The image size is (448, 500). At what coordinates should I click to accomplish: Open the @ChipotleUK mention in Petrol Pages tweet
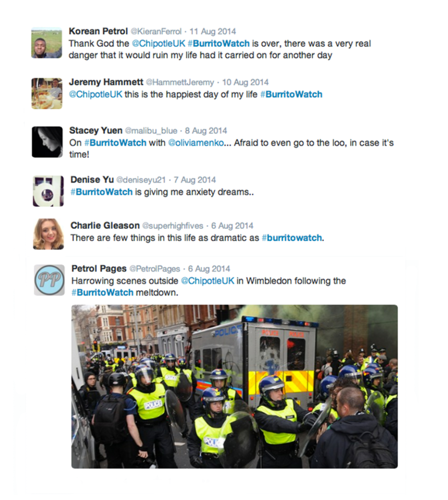point(207,281)
